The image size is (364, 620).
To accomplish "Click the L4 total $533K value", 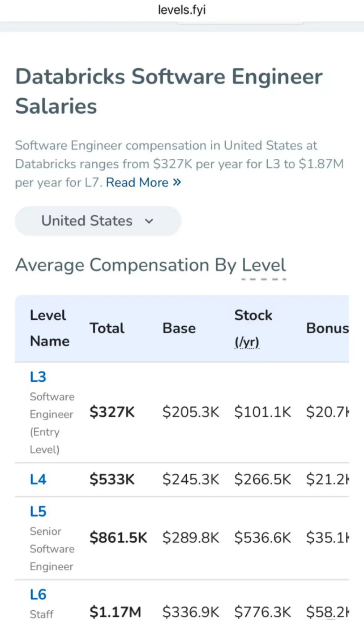I will [x=112, y=480].
